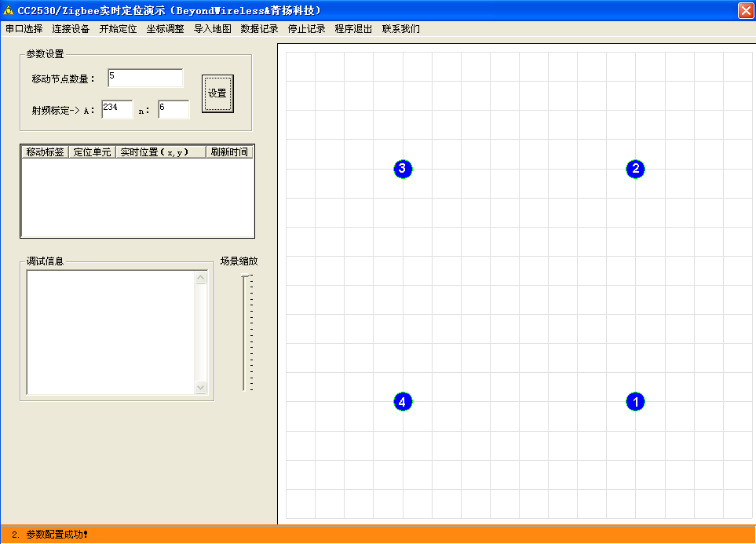756x544 pixels.
Task: Focus the n parameter input field
Action: [x=173, y=109]
